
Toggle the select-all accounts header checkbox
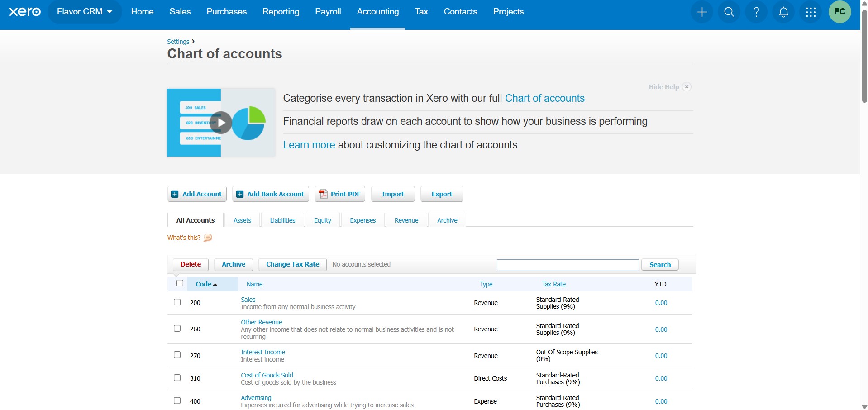pos(180,283)
